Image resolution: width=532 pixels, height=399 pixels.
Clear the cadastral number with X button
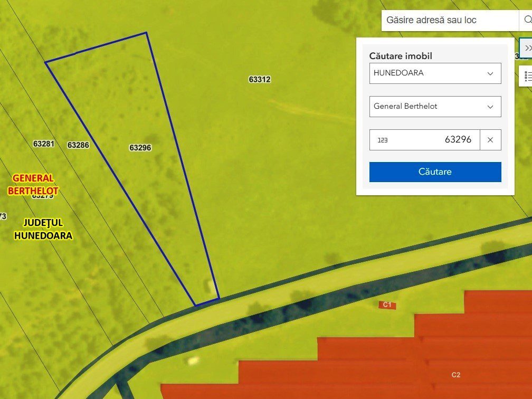click(x=490, y=140)
